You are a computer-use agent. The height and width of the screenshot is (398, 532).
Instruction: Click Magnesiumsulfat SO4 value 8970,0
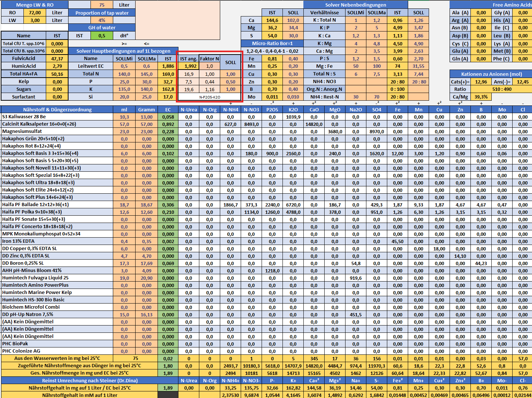click(x=377, y=131)
